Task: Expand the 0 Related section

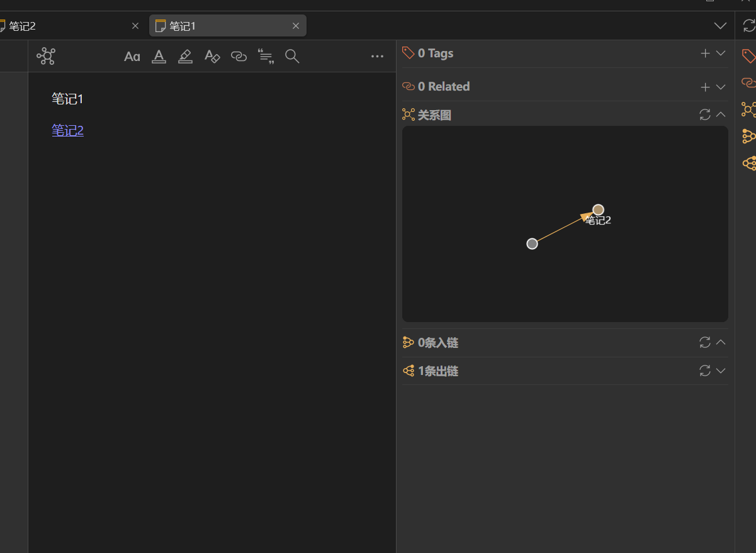Action: click(721, 87)
